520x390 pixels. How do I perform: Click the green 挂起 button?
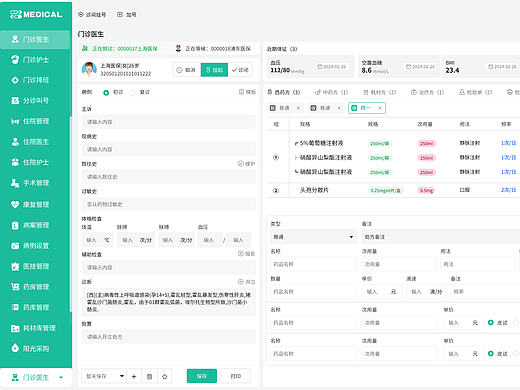(214, 70)
